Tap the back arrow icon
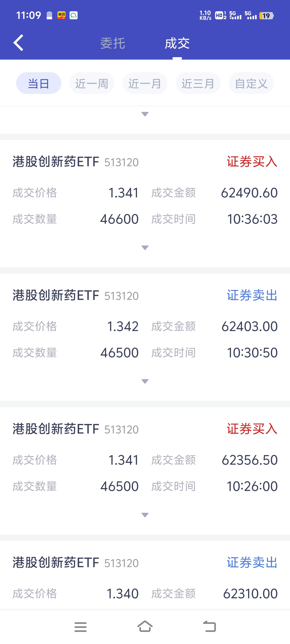Viewport: 290px width, 644px height. (18, 43)
